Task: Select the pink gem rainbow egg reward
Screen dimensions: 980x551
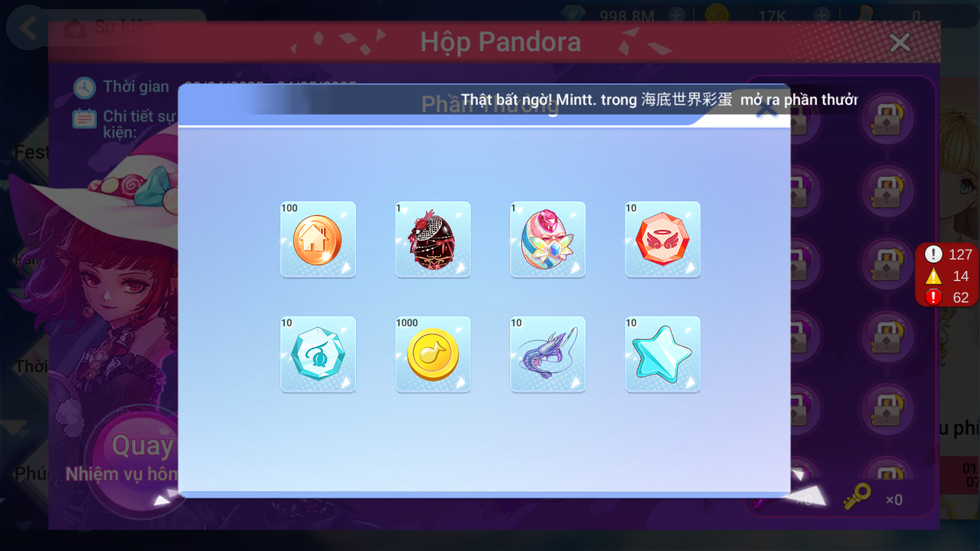Action: click(548, 239)
